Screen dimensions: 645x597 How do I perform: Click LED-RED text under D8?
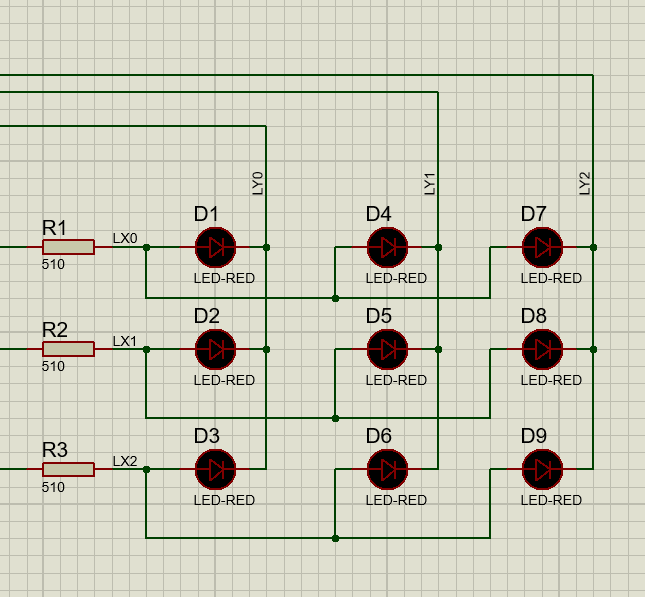click(551, 380)
